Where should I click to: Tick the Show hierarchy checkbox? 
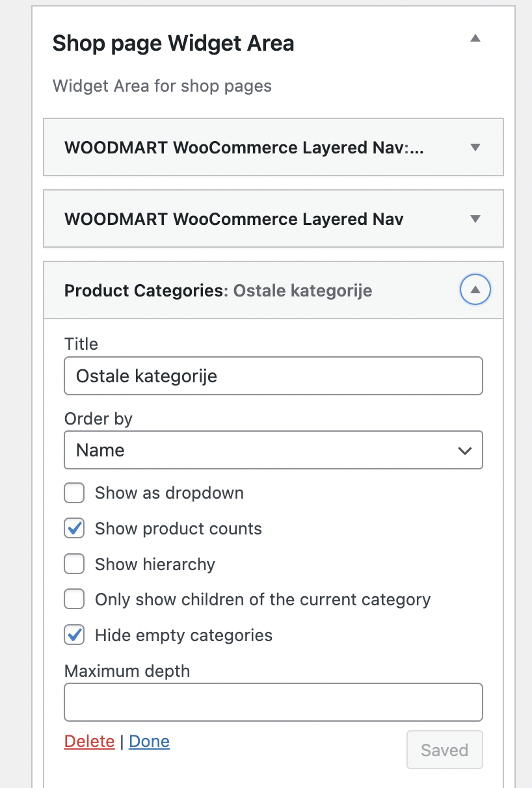point(74,564)
